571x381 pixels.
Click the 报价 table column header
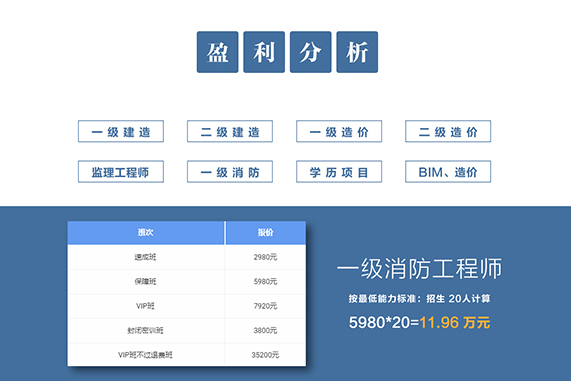tap(265, 232)
